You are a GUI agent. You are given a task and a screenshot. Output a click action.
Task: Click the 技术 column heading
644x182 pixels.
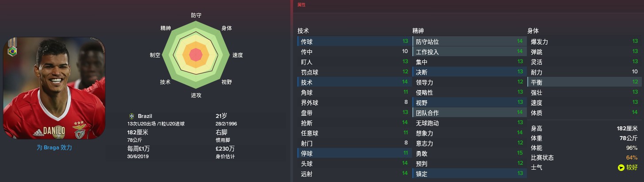[303, 31]
